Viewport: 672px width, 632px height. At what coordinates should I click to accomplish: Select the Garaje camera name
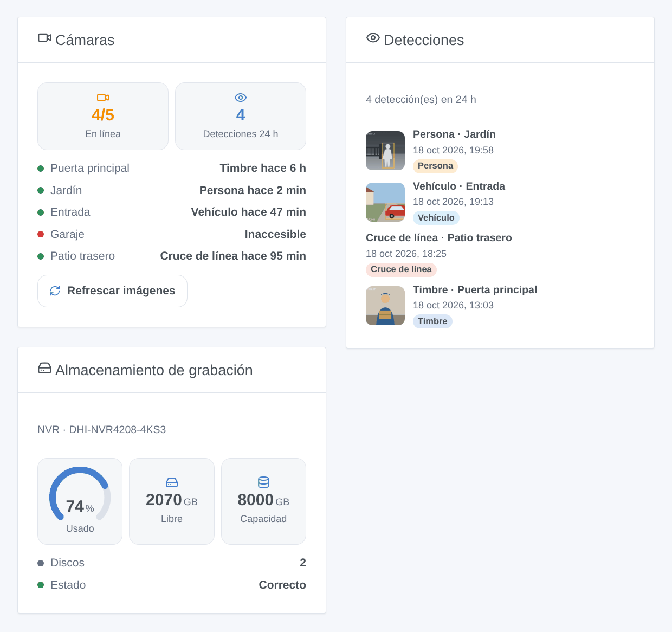(67, 234)
